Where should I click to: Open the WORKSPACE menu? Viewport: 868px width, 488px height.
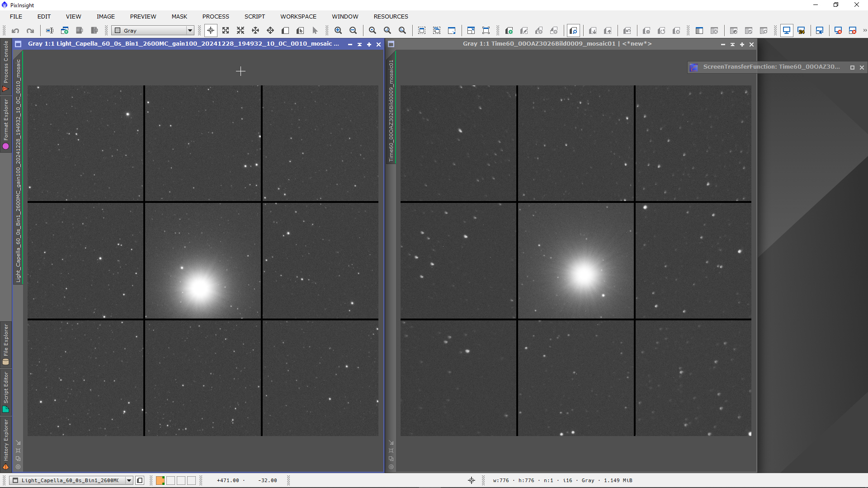298,16
